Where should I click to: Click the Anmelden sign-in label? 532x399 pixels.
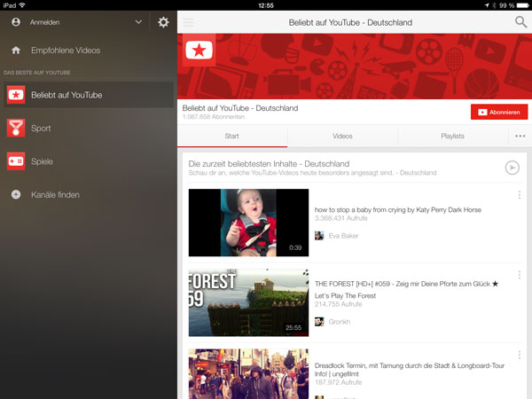45,22
